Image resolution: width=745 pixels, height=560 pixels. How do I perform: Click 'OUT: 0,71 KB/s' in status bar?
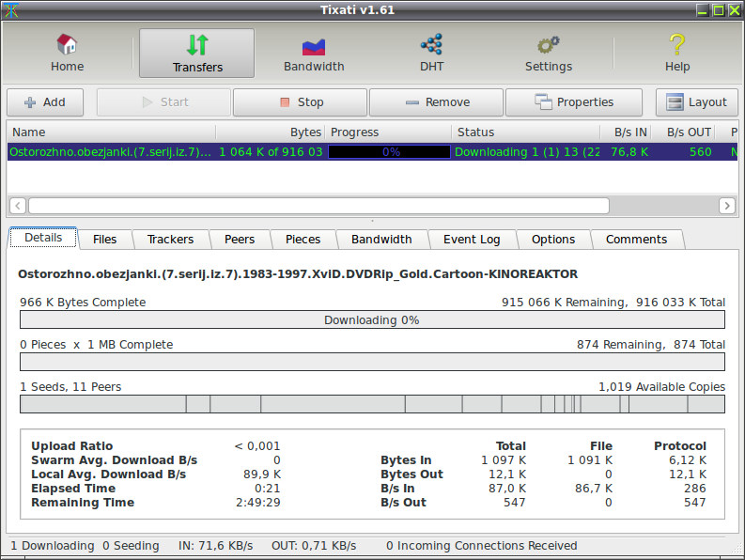314,546
